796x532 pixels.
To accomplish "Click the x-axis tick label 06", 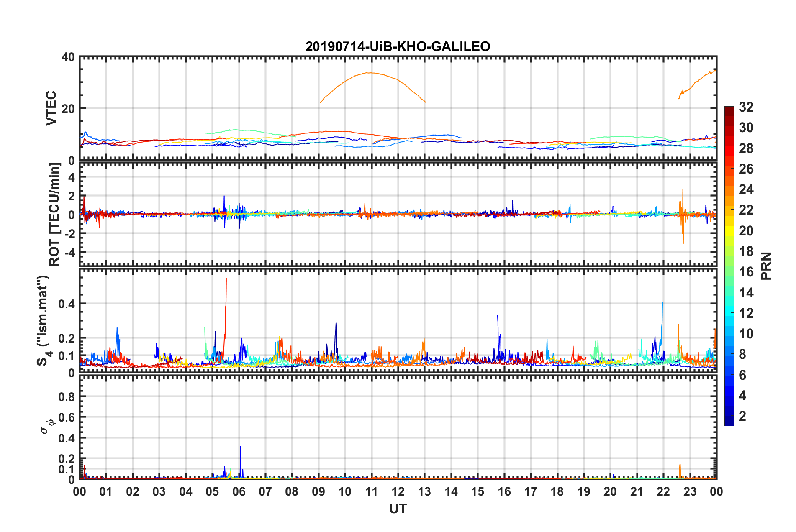I will [x=239, y=491].
